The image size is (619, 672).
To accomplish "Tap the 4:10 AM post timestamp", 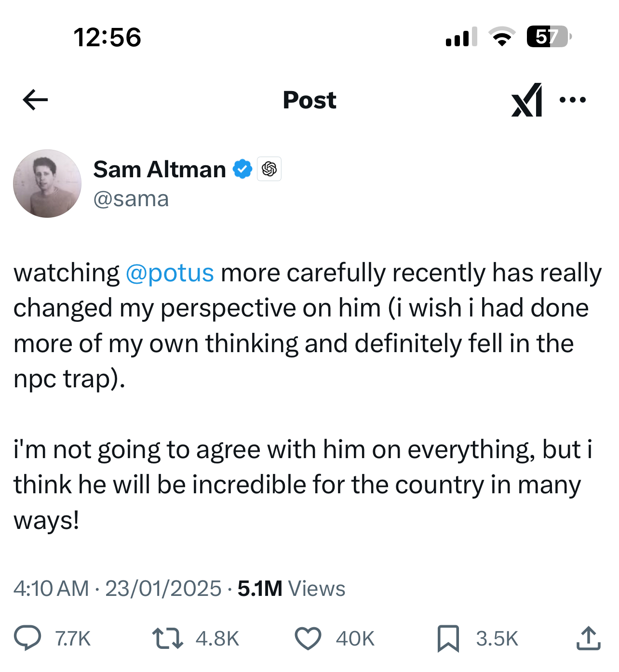I will click(51, 589).
